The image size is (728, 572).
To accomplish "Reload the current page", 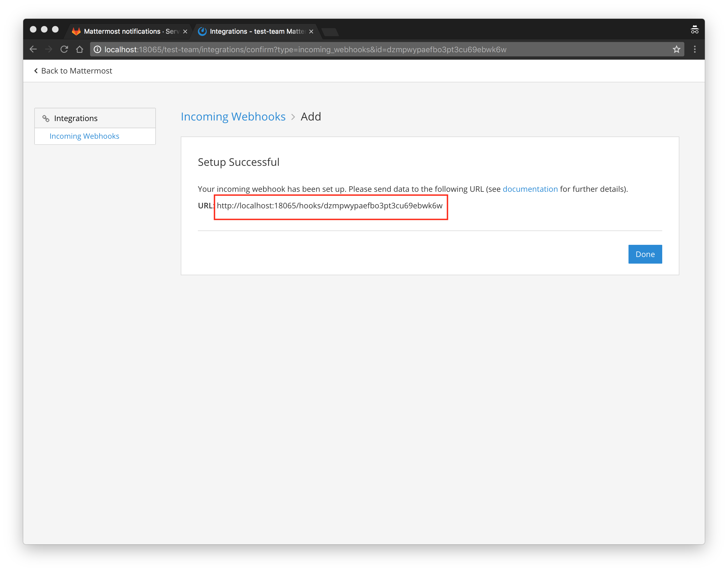I will click(x=64, y=49).
